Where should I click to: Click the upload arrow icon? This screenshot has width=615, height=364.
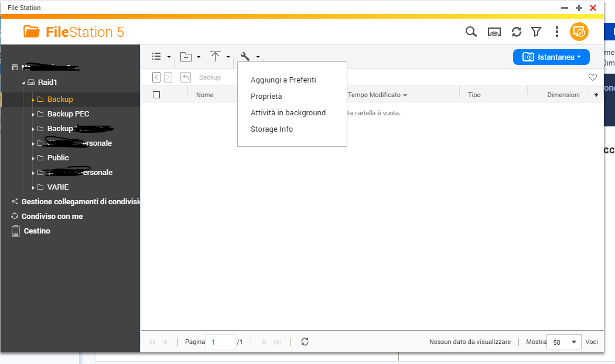[216, 57]
